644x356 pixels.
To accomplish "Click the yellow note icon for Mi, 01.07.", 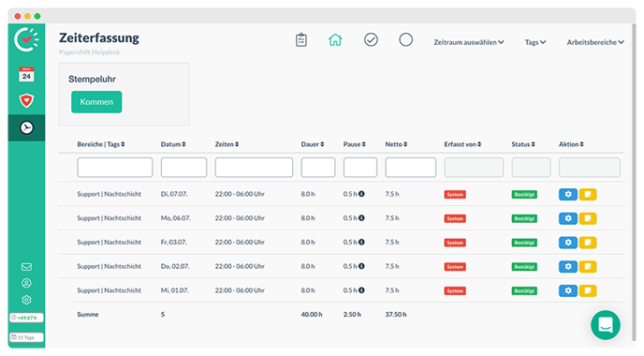I will point(588,290).
